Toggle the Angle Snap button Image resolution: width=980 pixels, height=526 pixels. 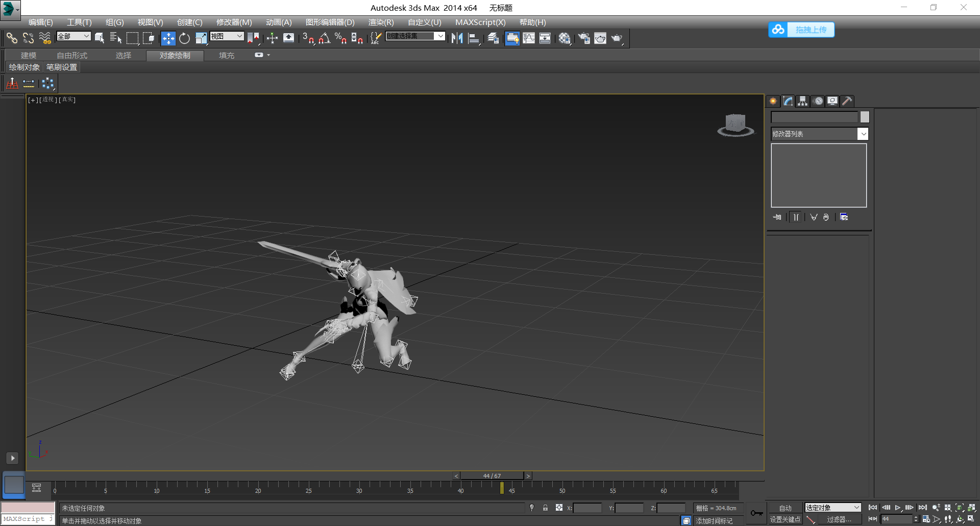(x=324, y=38)
